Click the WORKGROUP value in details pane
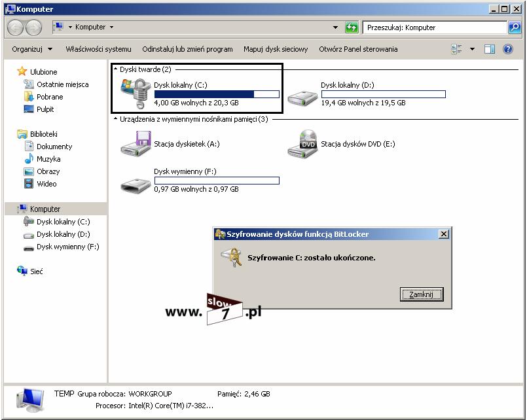The image size is (527, 420). click(x=150, y=394)
